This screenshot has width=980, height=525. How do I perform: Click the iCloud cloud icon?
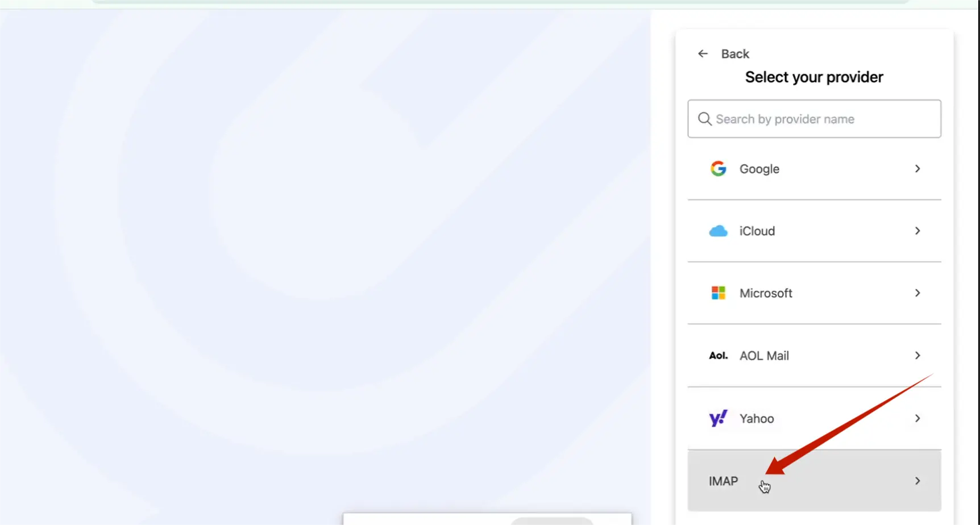(x=718, y=231)
